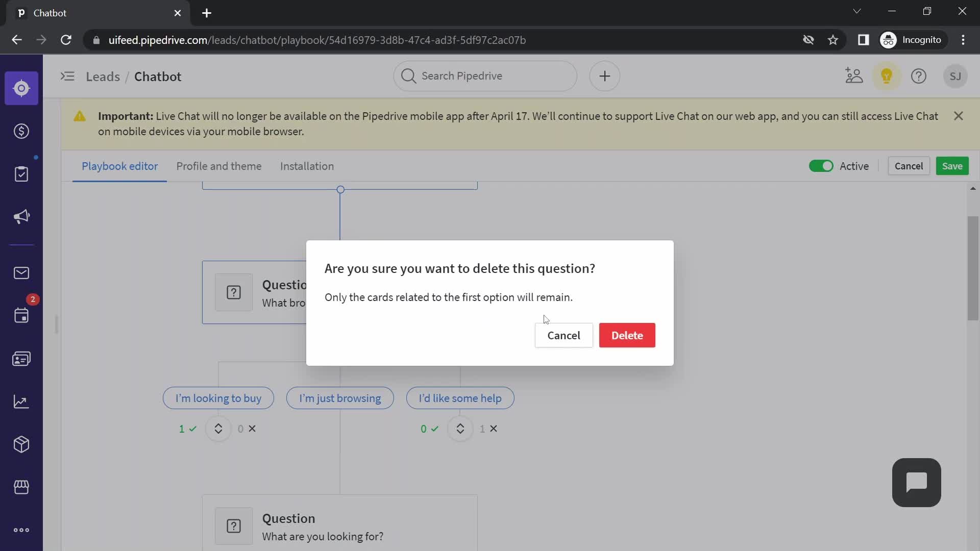Go to the Leads breadcrumb
The image size is (980, 551).
(103, 77)
